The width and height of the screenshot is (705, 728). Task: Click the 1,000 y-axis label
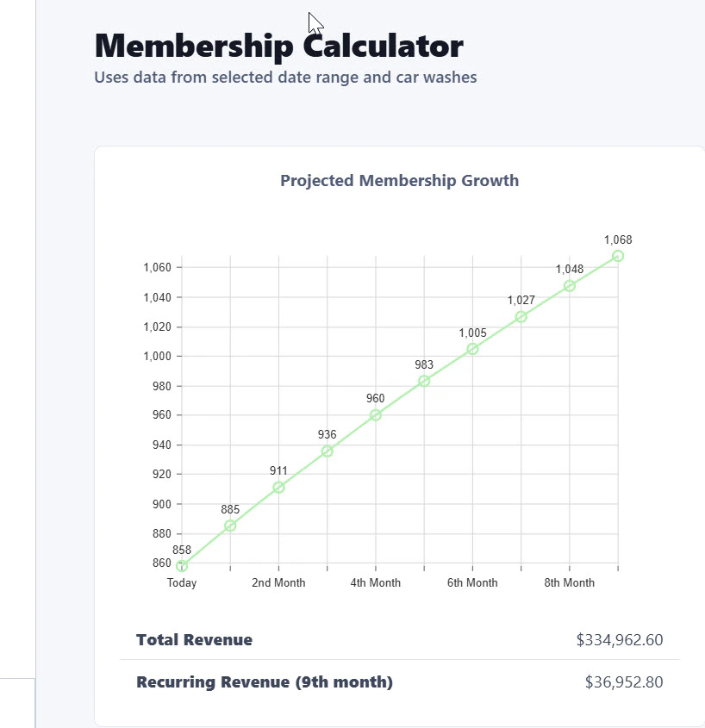point(157,356)
